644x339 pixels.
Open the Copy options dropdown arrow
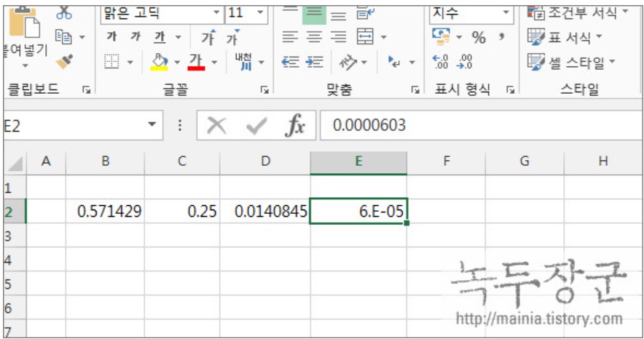82,37
